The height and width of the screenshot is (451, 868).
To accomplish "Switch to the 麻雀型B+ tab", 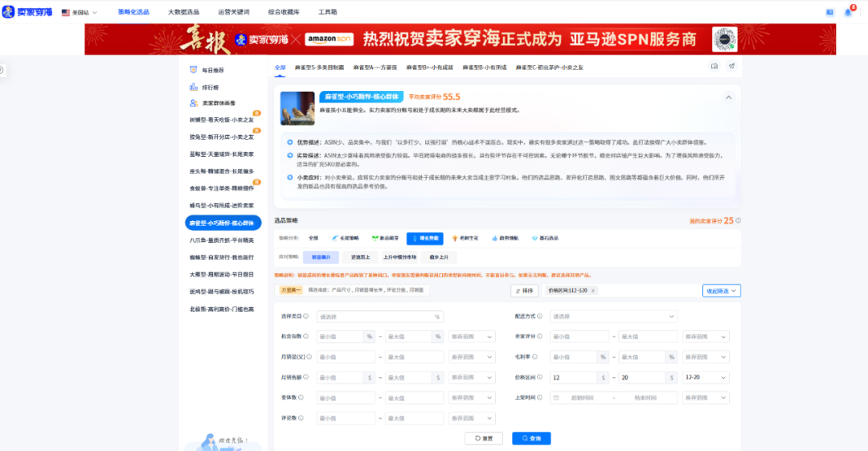I will [x=429, y=68].
